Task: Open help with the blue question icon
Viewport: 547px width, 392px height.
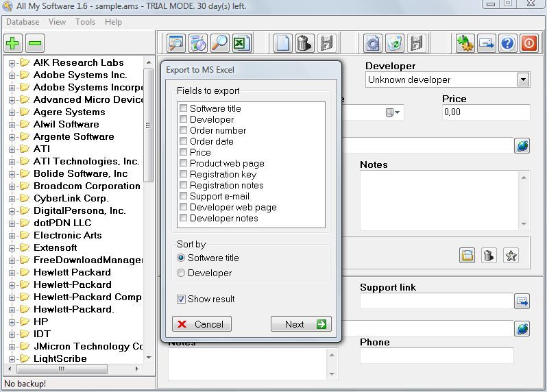Action: point(507,43)
